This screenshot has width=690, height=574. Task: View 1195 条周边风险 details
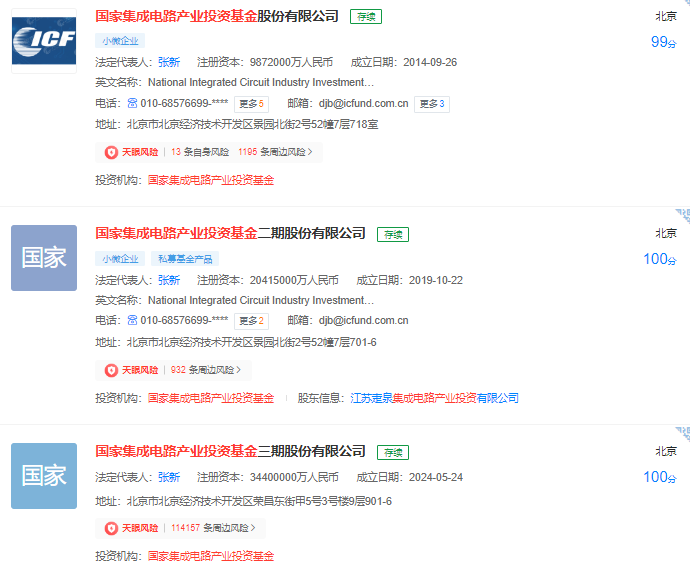(x=275, y=152)
